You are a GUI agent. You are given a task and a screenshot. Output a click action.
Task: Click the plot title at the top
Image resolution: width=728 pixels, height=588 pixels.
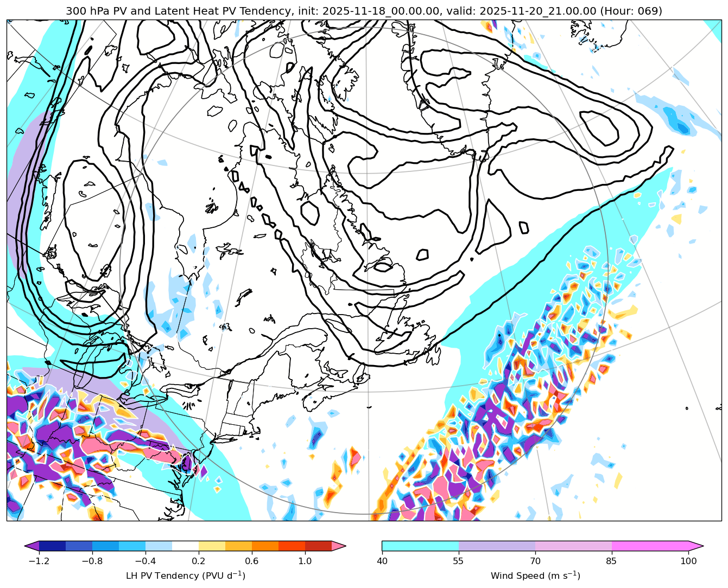364,11
